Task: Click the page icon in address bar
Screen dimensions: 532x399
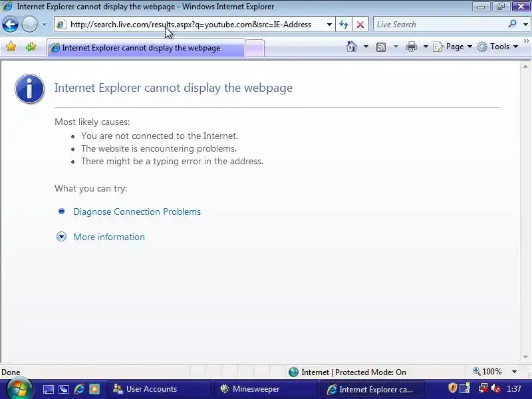Action: 61,25
